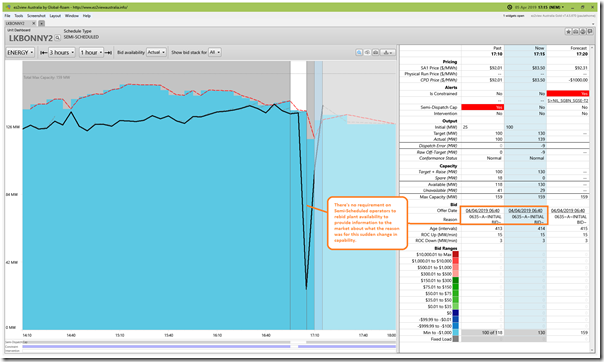The height and width of the screenshot is (362, 604).
Task: Open the Window menu
Action: point(72,16)
